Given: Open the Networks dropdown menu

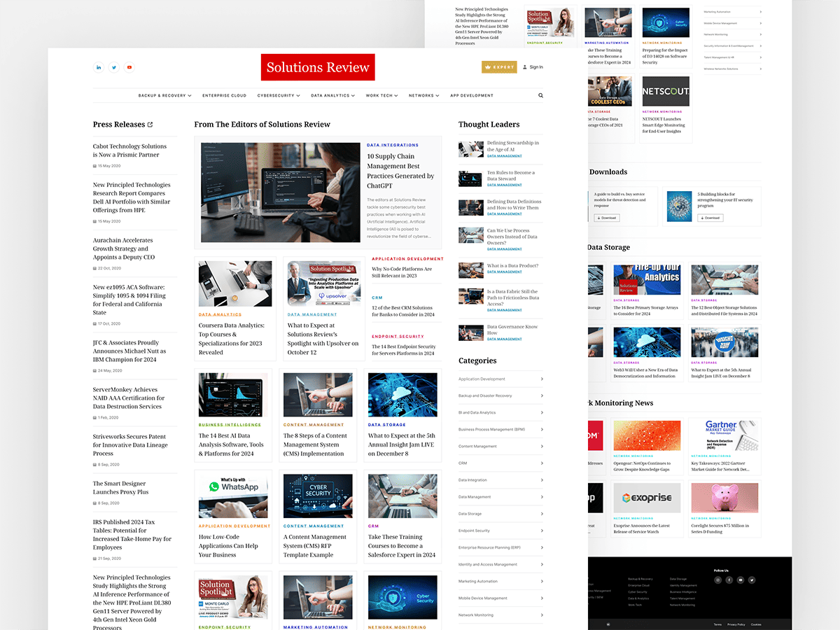Looking at the screenshot, I should [x=424, y=95].
